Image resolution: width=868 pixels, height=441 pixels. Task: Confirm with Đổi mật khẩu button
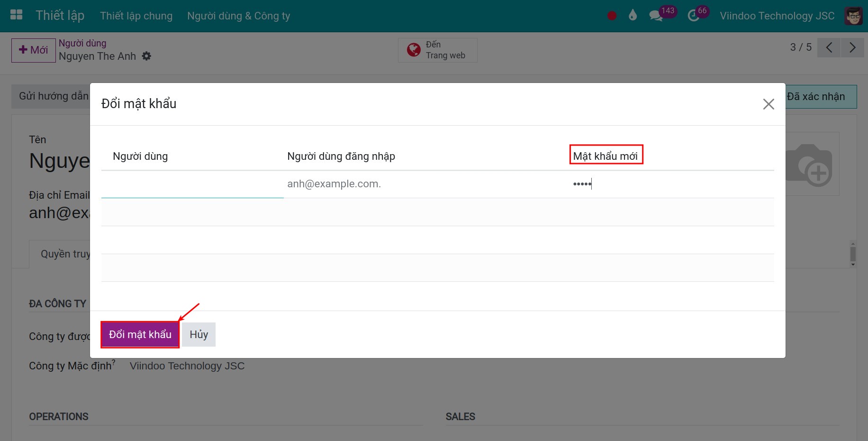click(140, 334)
